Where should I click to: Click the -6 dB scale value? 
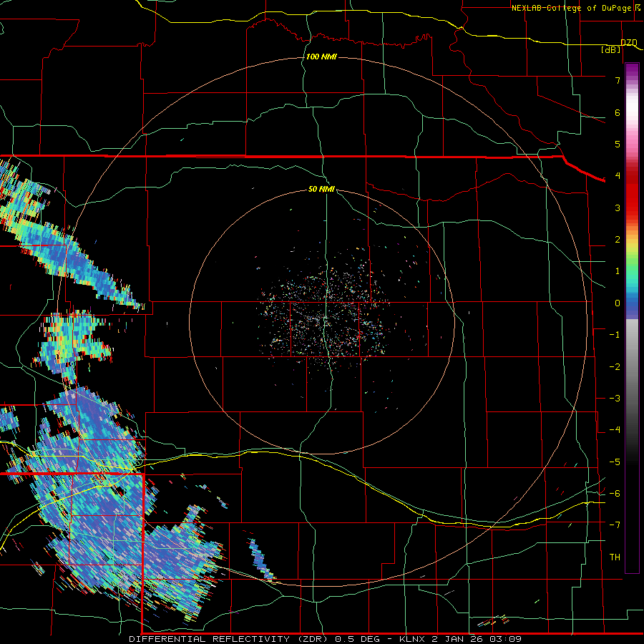(615, 494)
